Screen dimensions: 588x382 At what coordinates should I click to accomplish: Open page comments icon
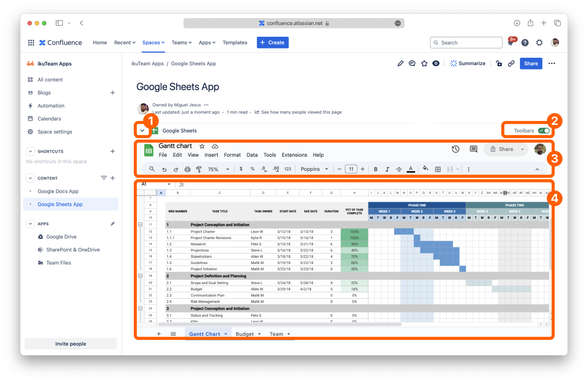point(412,63)
